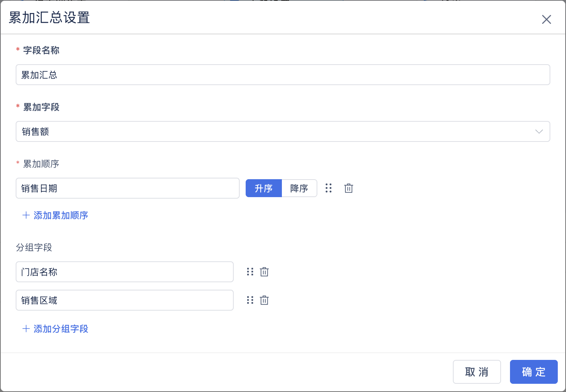Delete the 门店名称 grouping field
This screenshot has width=566, height=392.
coord(264,272)
